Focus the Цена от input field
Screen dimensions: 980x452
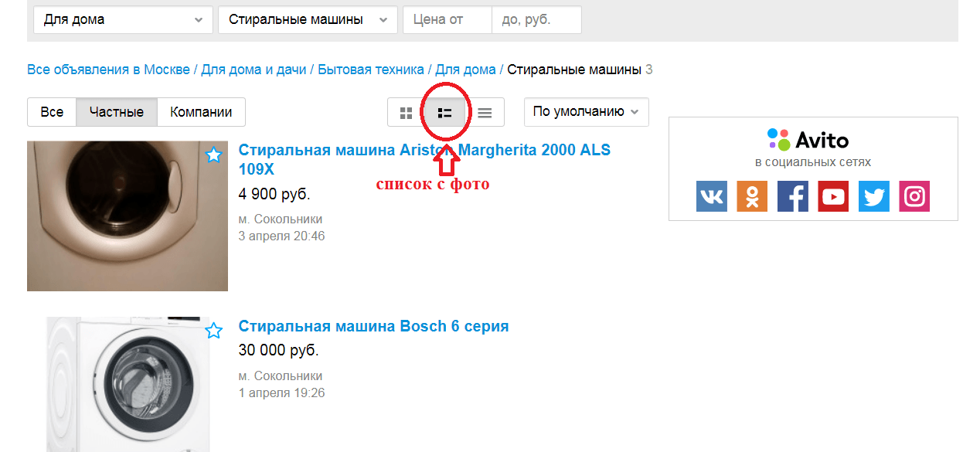click(447, 20)
